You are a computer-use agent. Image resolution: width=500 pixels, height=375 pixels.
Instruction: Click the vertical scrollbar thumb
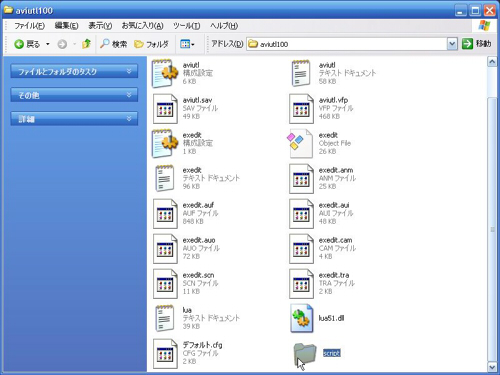(492, 229)
